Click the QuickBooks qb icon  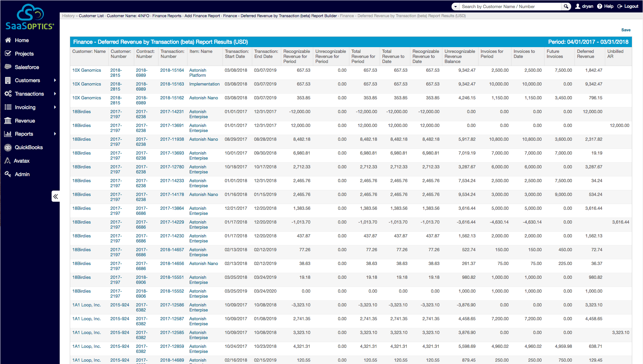tap(8, 147)
